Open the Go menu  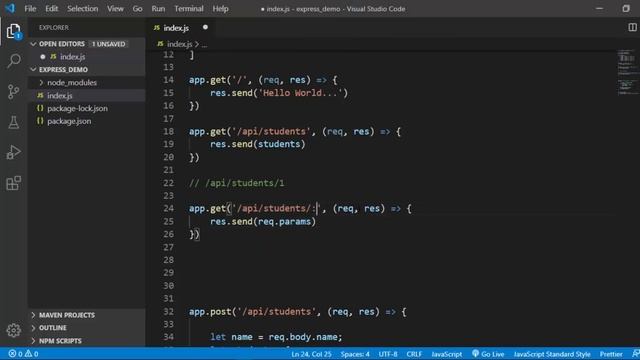138,9
